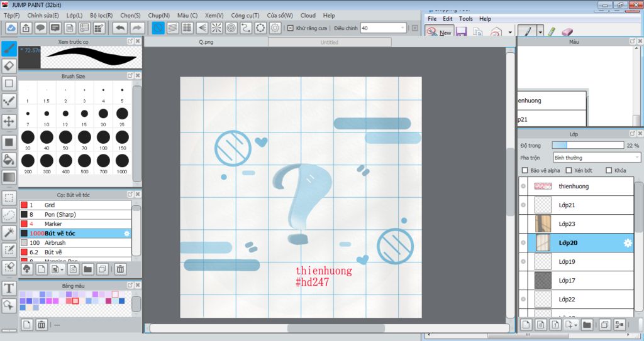This screenshot has width=644, height=341.
Task: Enable Xén bớt clipping checkbox
Action: 569,170
